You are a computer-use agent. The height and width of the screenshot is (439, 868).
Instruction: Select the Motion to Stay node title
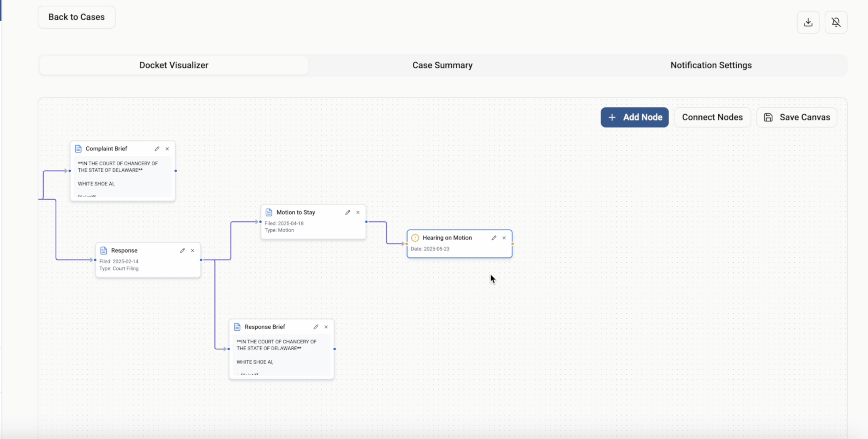(x=296, y=212)
